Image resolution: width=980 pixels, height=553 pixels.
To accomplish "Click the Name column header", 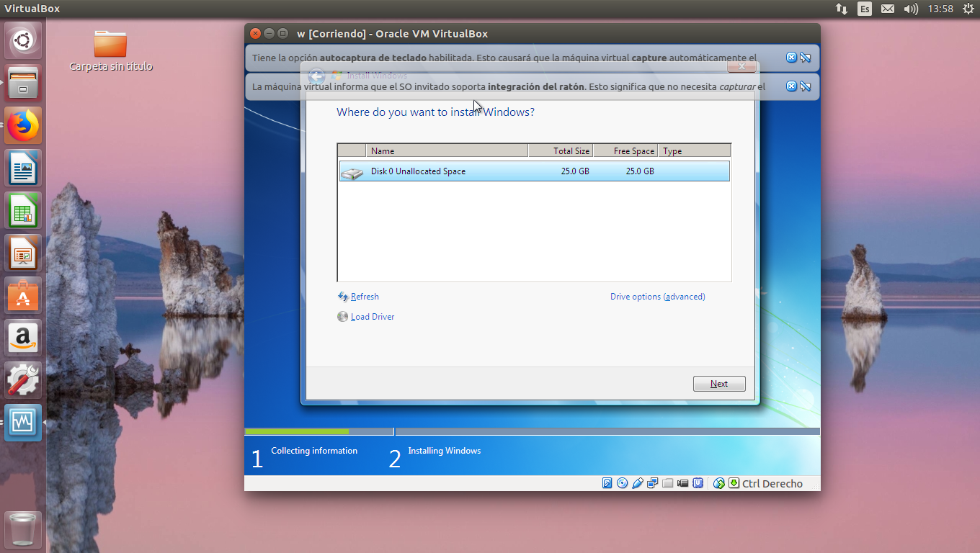I will tap(447, 150).
